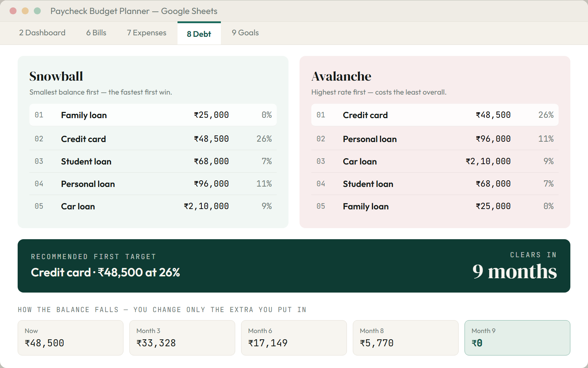The width and height of the screenshot is (588, 368).
Task: Switch to the 2 Dashboard tab
Action: [x=42, y=33]
